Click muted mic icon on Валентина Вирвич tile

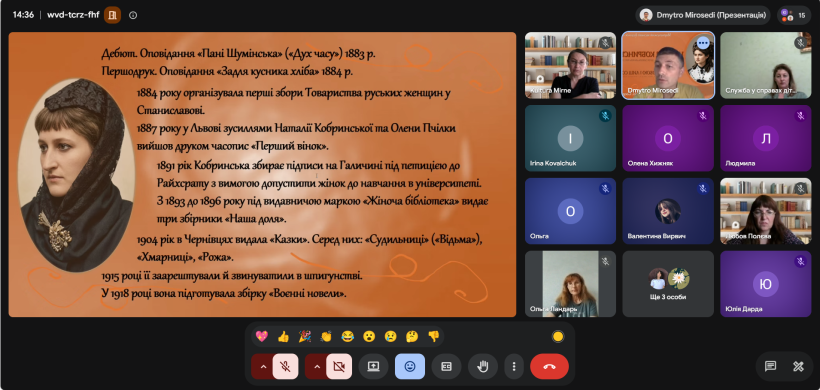[703, 188]
